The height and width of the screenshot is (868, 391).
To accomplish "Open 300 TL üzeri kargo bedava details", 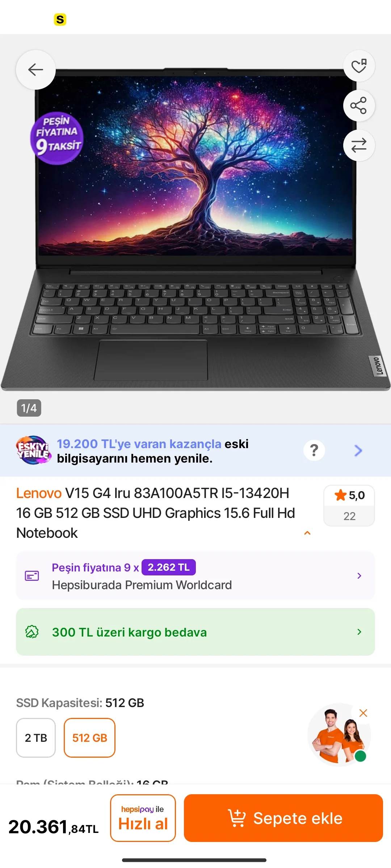I will (195, 632).
